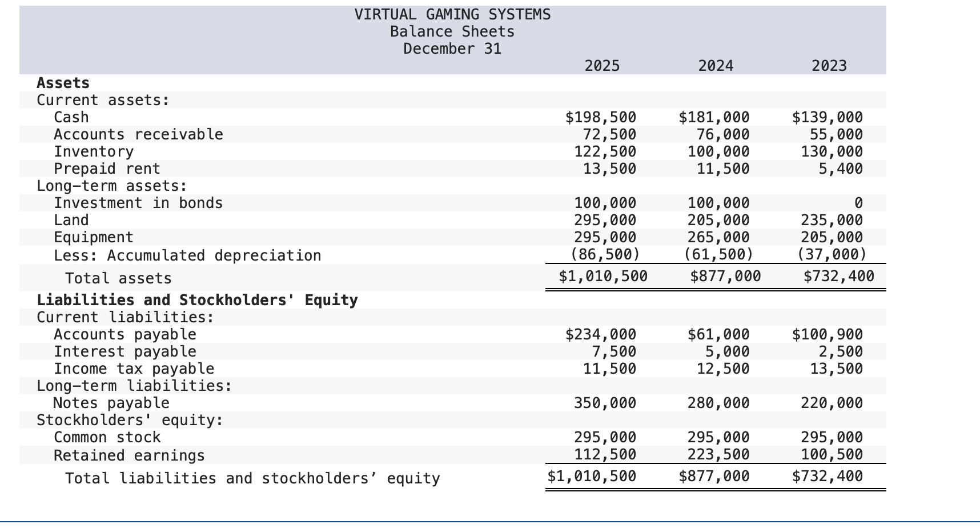The height and width of the screenshot is (528, 980).
Task: Click the 2023 Total assets $732,400
Action: [839, 276]
